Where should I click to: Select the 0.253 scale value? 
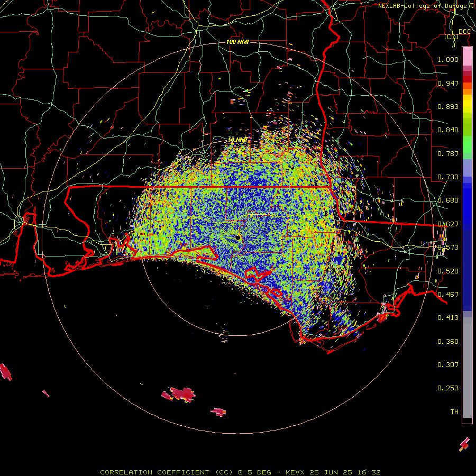click(x=448, y=388)
